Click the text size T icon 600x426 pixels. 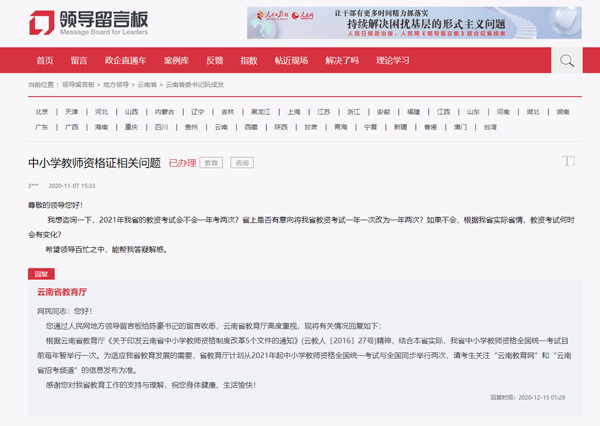click(569, 161)
